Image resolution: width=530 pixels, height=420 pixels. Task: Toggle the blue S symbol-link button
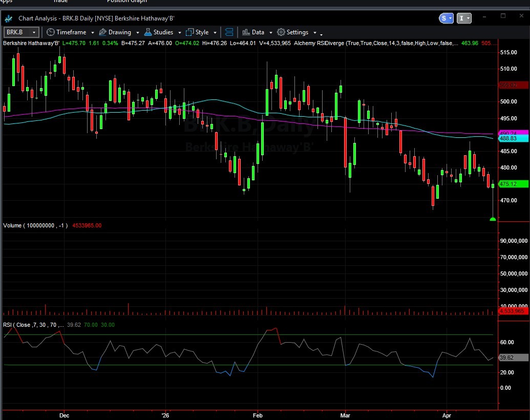(446, 18)
